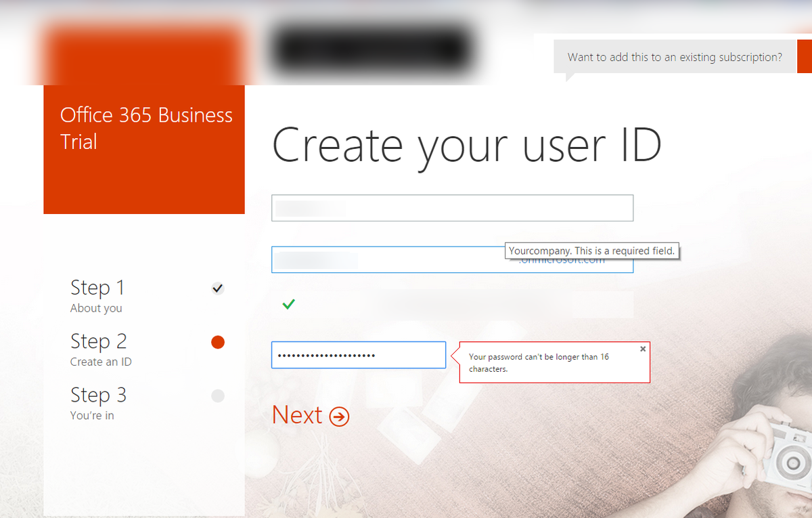
Task: Click the 'Create your user ID' heading
Action: pyautogui.click(x=467, y=145)
